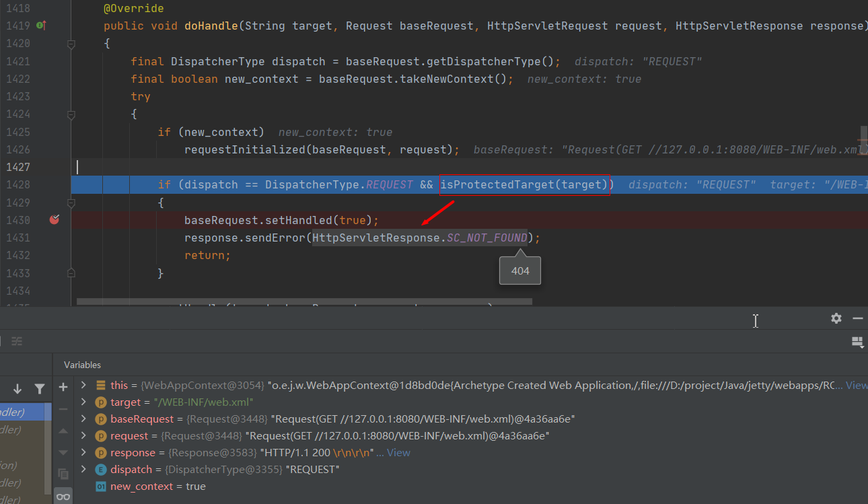Hide the debug tool window via minimize icon

[x=857, y=318]
